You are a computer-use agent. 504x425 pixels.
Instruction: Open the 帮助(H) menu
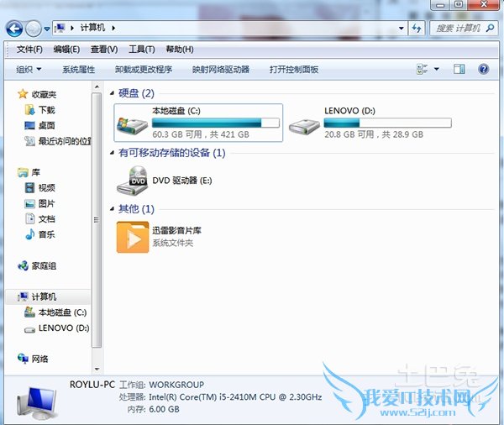(x=180, y=50)
